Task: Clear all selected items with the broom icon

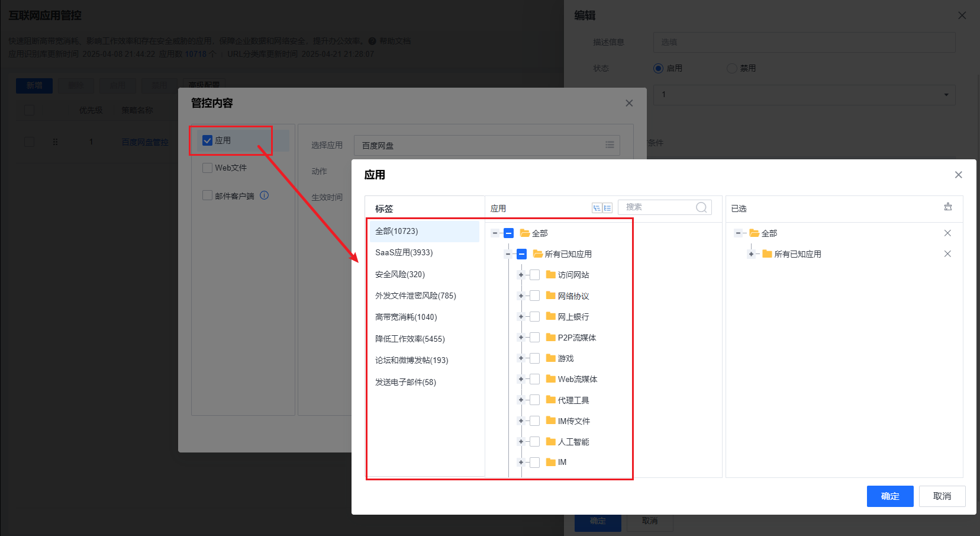Action: click(x=948, y=207)
